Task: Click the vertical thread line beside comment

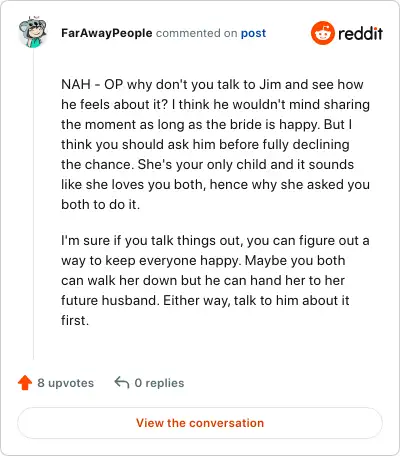Action: (x=33, y=204)
